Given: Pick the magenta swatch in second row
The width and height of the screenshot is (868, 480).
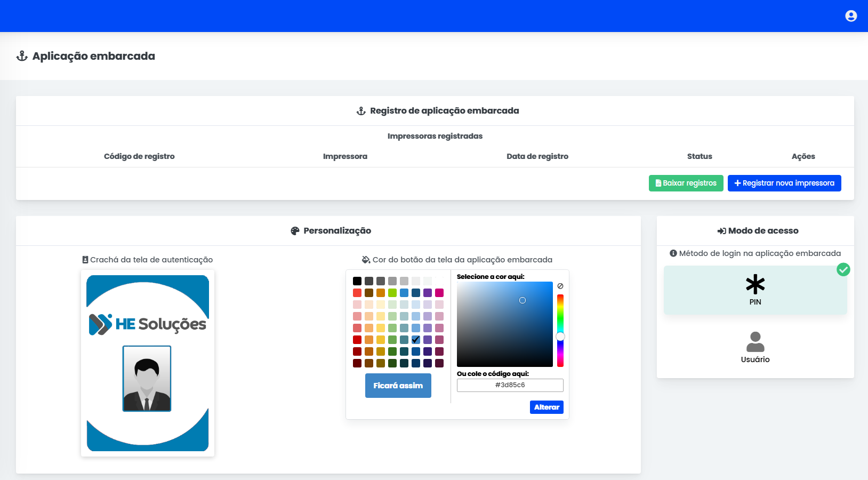Looking at the screenshot, I should pos(439,293).
